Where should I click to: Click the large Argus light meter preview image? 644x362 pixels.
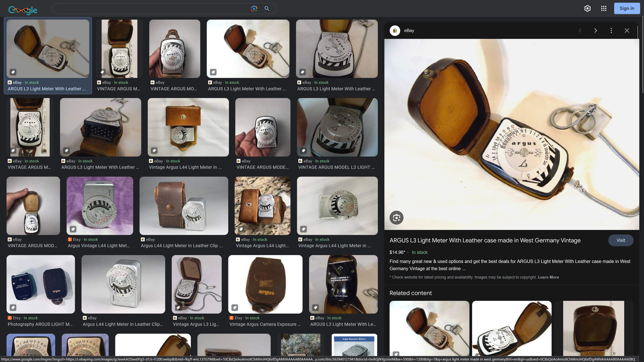tap(512, 134)
